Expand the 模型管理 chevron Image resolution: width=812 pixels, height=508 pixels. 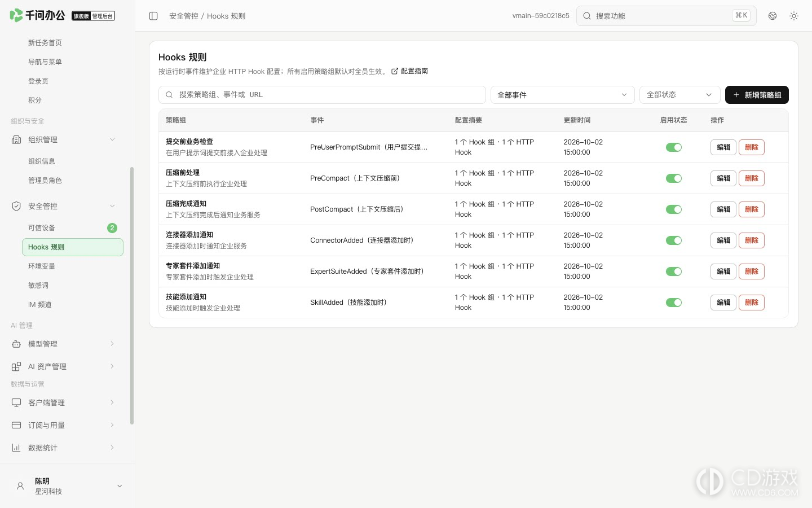point(112,344)
